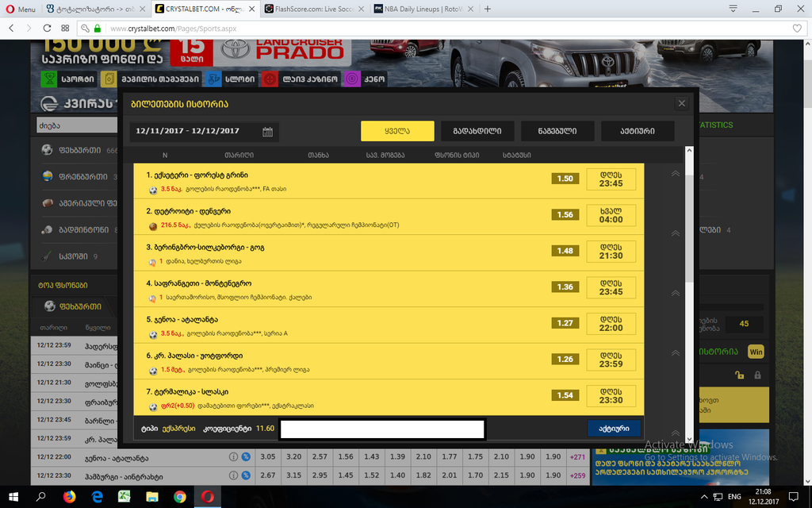Open the ფეხბურთი tab under top bets
Image resolution: width=812 pixels, height=508 pixels.
[x=73, y=306]
